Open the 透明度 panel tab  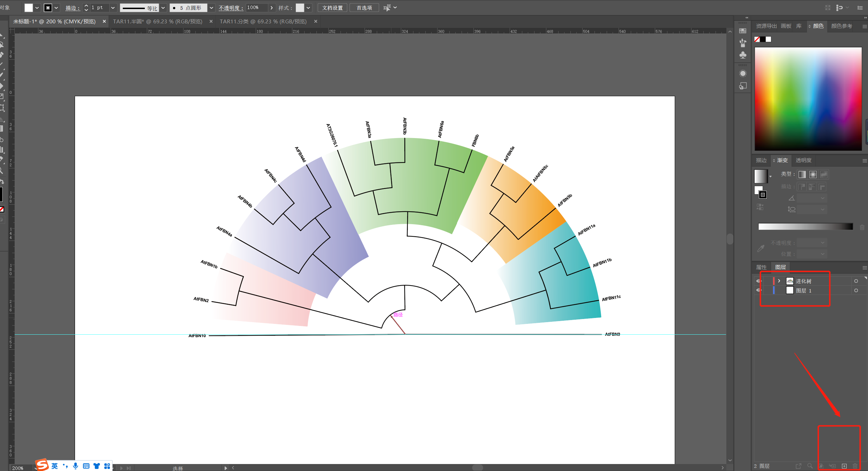click(803, 160)
